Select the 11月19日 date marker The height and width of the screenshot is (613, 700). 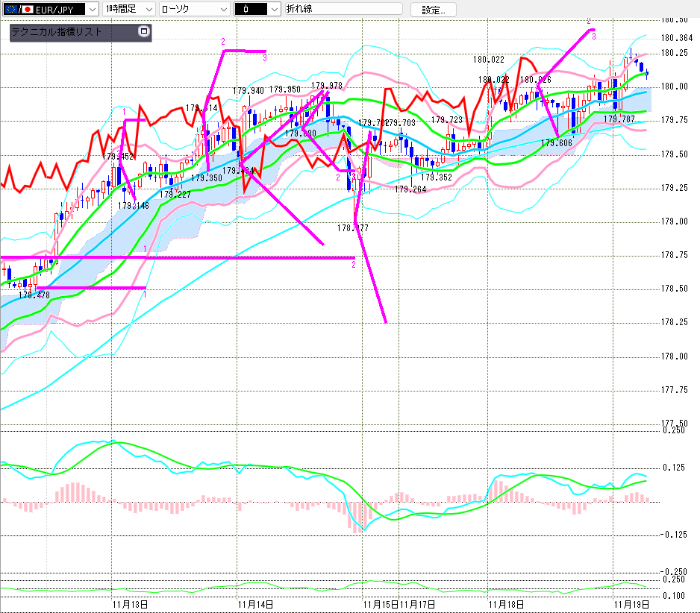point(631,604)
